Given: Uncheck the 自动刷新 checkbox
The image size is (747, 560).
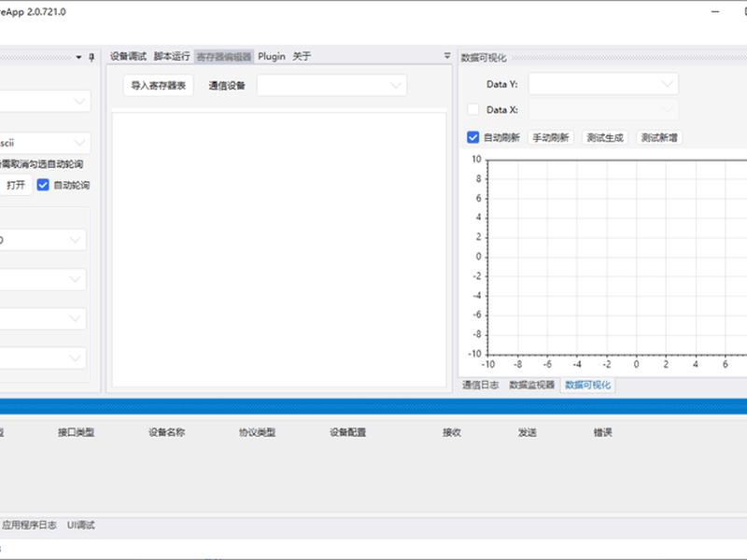Looking at the screenshot, I should [x=472, y=137].
